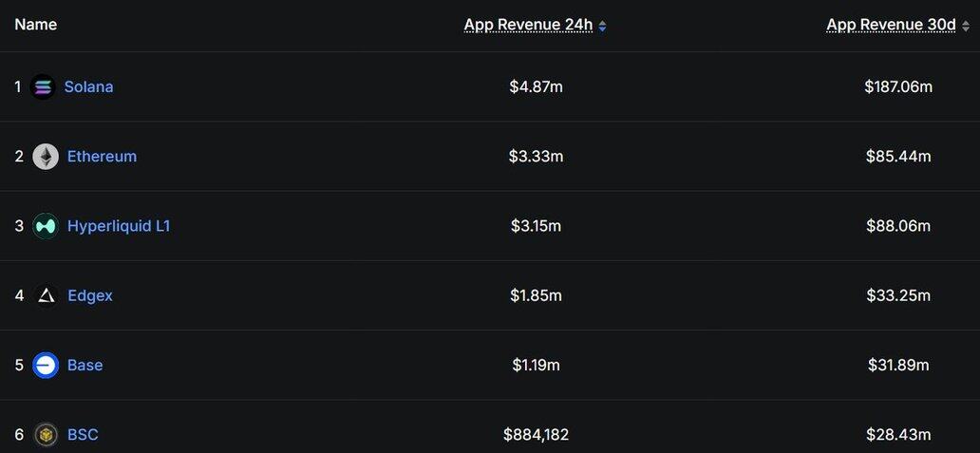The image size is (980, 453).
Task: Click the Ethereum diamond logo icon
Action: click(46, 156)
